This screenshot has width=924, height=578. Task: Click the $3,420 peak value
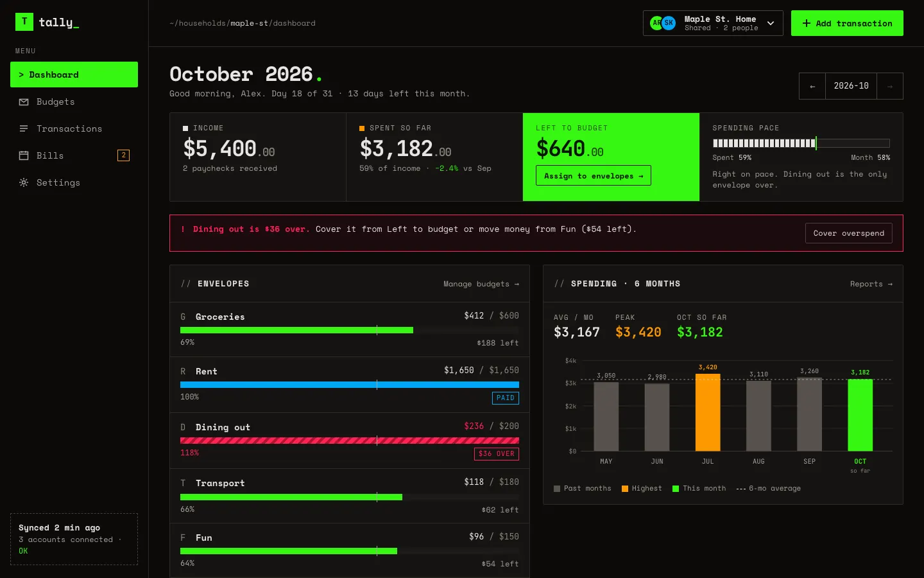point(638,332)
